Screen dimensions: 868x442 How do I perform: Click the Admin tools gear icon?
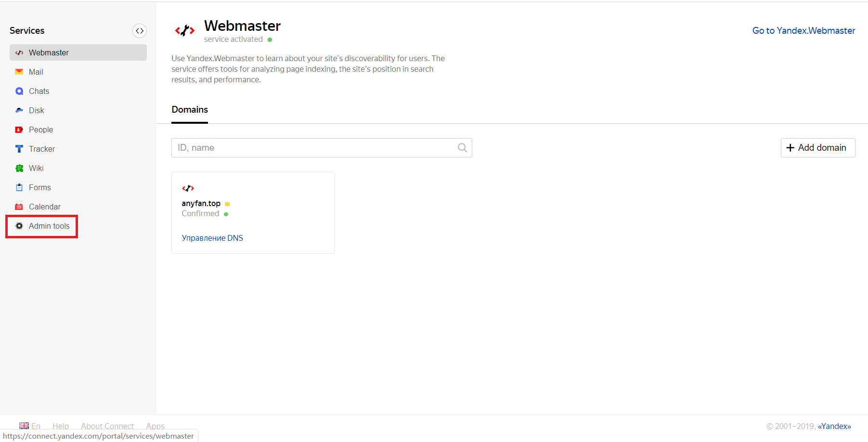click(19, 226)
